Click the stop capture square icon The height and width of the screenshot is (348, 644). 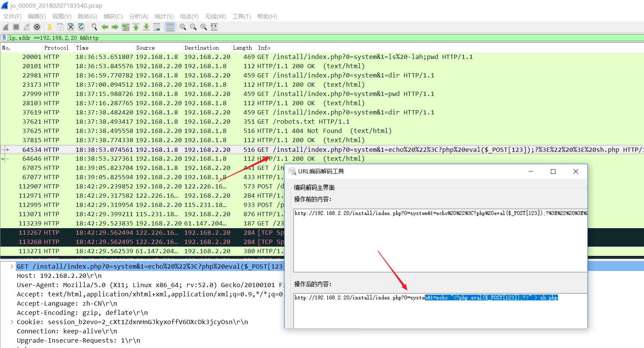(16, 27)
